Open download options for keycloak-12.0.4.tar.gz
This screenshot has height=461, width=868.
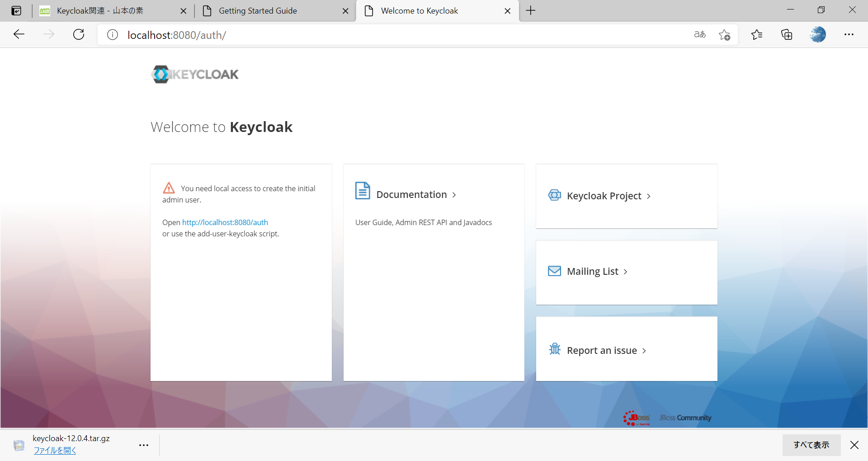click(144, 445)
